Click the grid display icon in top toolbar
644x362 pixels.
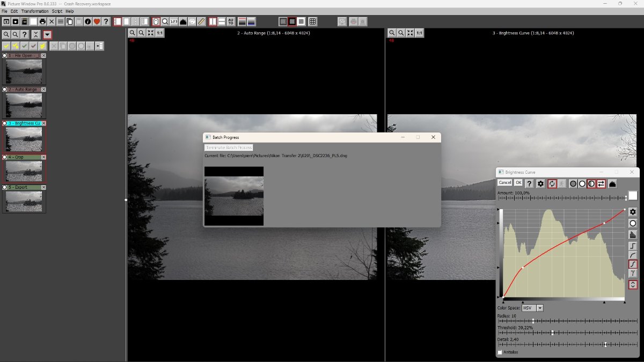(313, 21)
